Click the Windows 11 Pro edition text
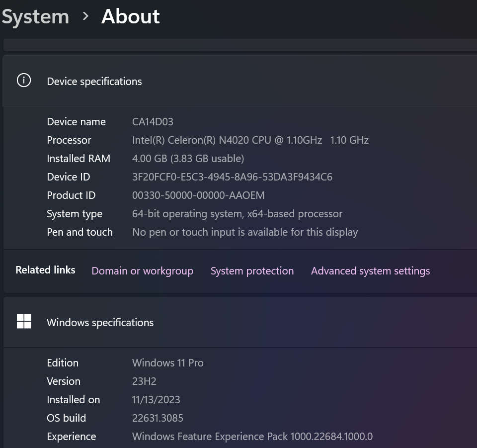Image resolution: width=477 pixels, height=448 pixels. [x=167, y=362]
